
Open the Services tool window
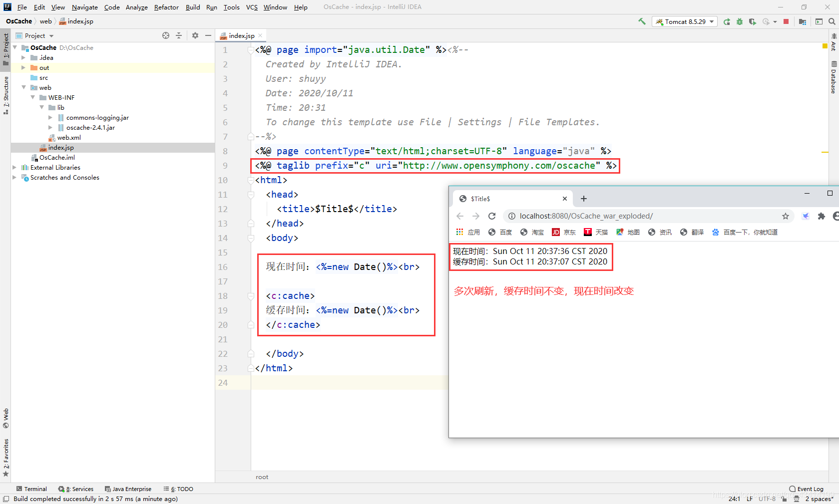coord(76,489)
